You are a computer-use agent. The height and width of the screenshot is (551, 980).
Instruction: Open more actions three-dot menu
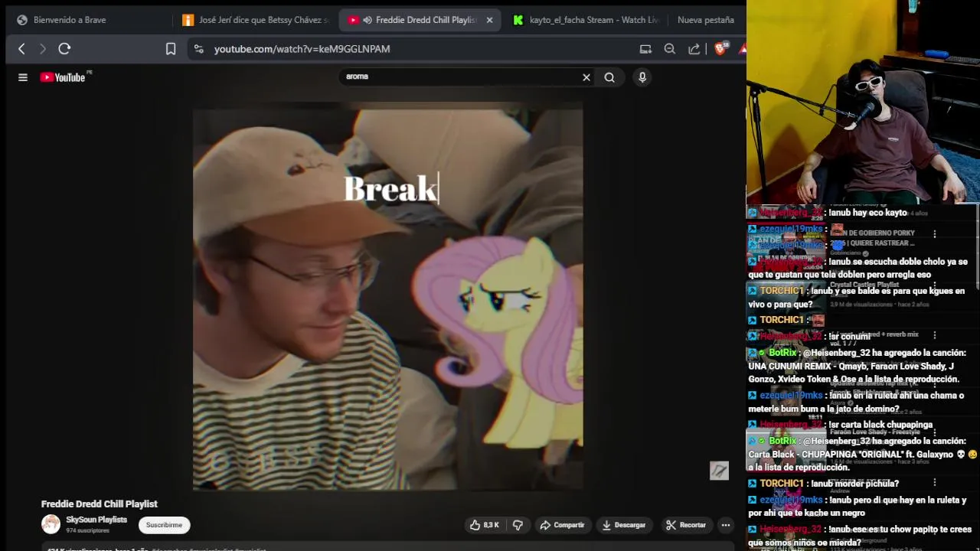(x=726, y=525)
